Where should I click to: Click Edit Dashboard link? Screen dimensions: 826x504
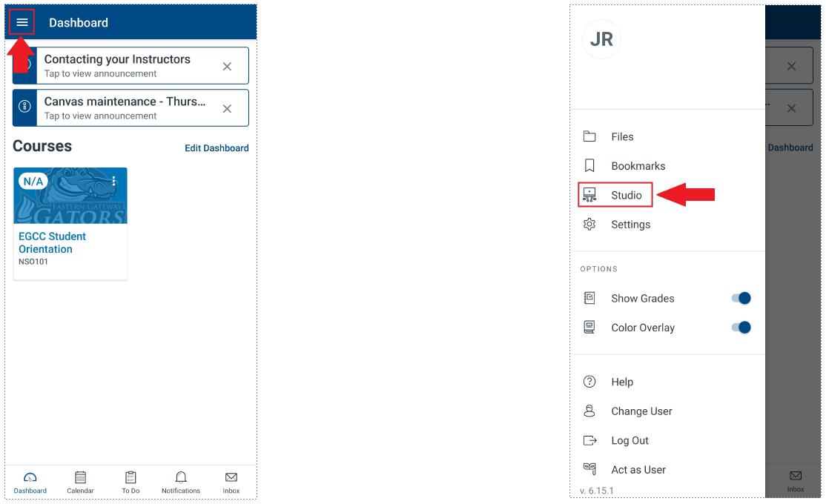pos(217,148)
